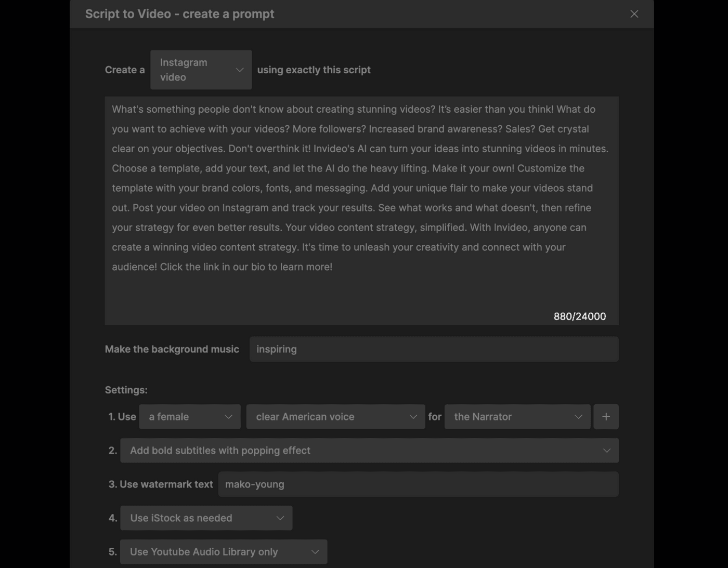Screen dimensions: 728x568
Task: Expand the 'the Narrator' role dropdown
Action: [x=517, y=416]
